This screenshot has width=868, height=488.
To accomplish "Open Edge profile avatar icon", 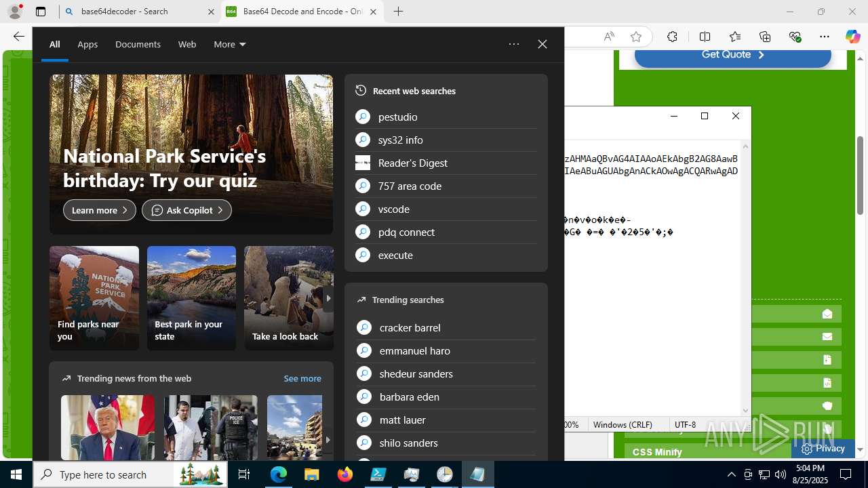I will tap(14, 12).
